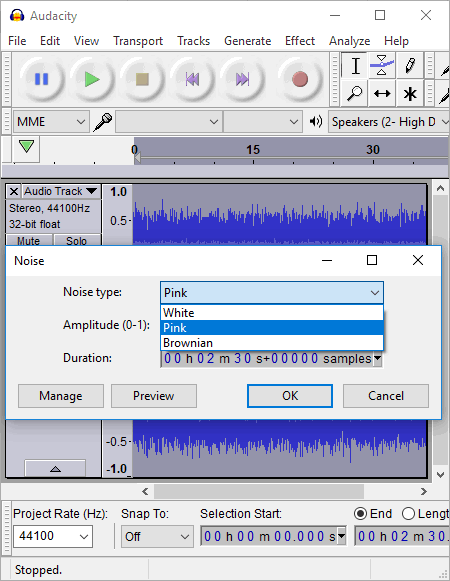Viewport: 450px width, 581px height.
Task: Start playback with the green Play button
Action: pos(92,79)
